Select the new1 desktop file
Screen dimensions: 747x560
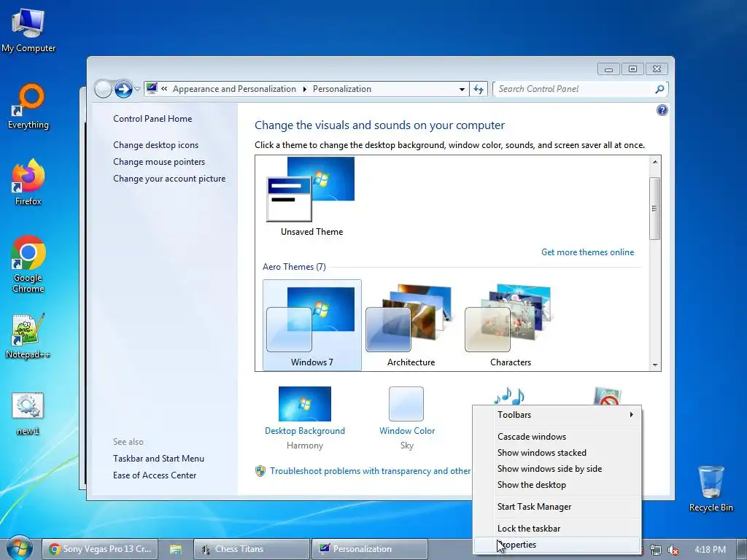pos(28,413)
